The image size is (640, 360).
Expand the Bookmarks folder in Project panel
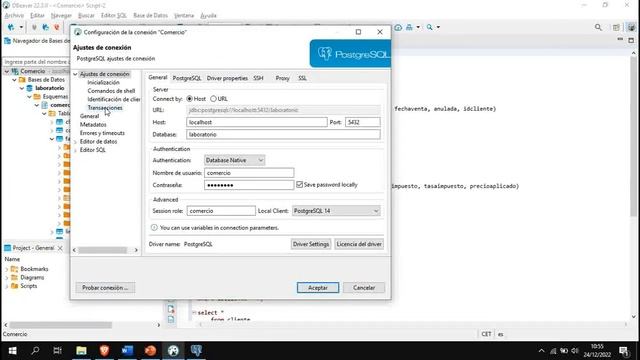tap(7, 269)
